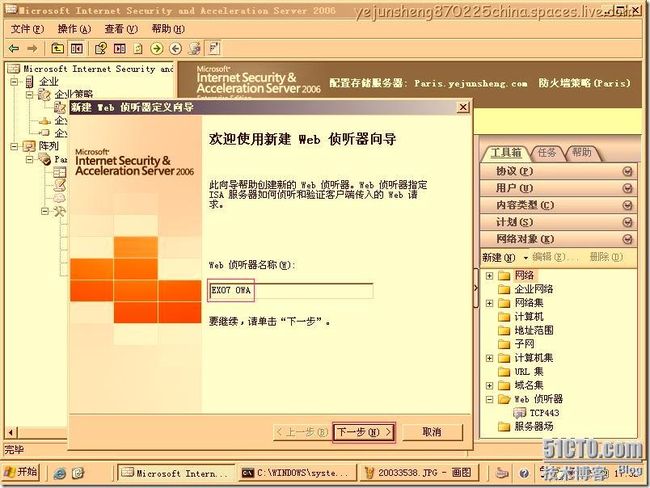This screenshot has width=650, height=488.
Task: Open the 文件(F) menu
Action: pyautogui.click(x=27, y=29)
